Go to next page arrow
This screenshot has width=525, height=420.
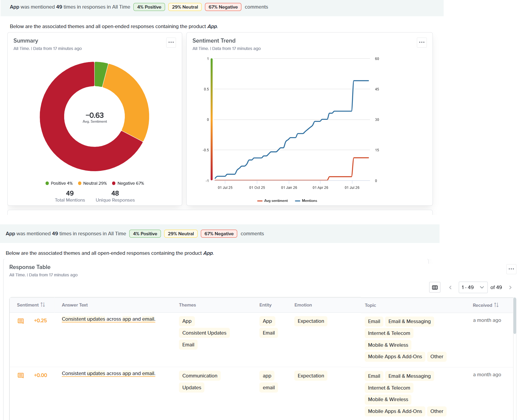[511, 287]
